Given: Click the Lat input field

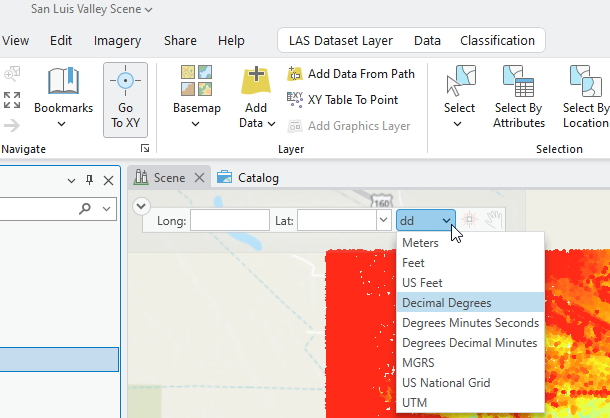Looking at the screenshot, I should (337, 220).
